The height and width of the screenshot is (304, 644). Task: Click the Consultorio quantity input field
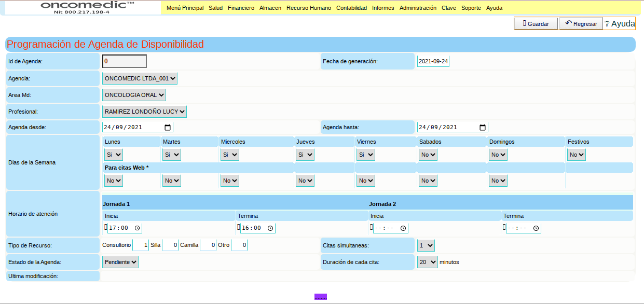(x=141, y=245)
